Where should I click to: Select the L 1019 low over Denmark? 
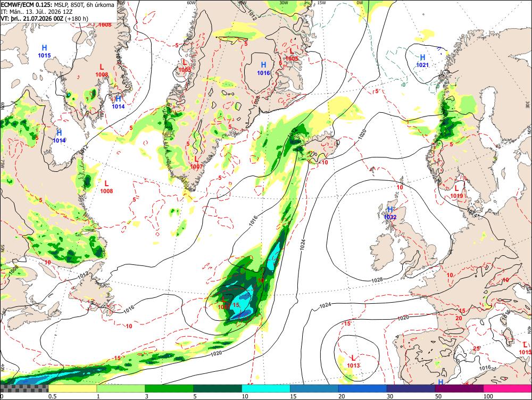(x=456, y=191)
